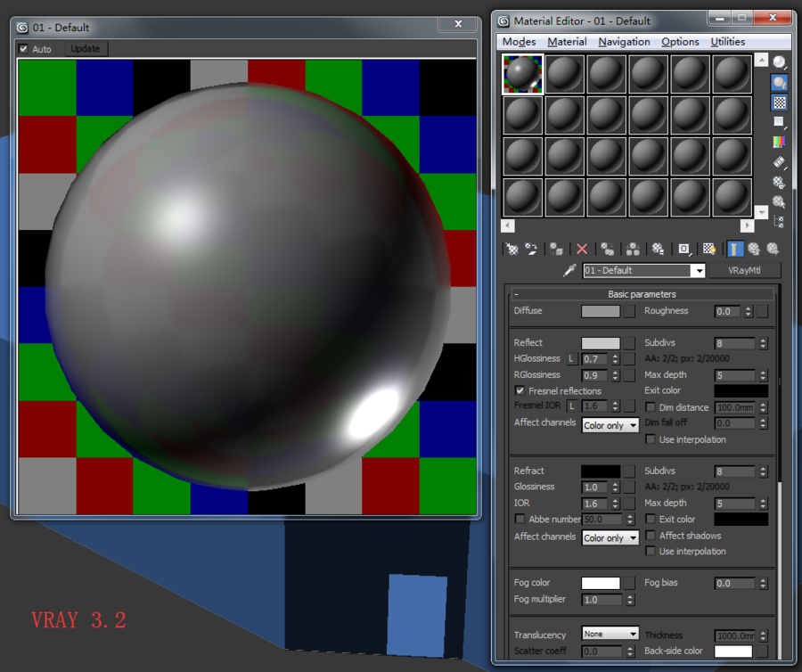Image resolution: width=802 pixels, height=672 pixels.
Task: Click the Select by Material icon
Action: pos(779,202)
